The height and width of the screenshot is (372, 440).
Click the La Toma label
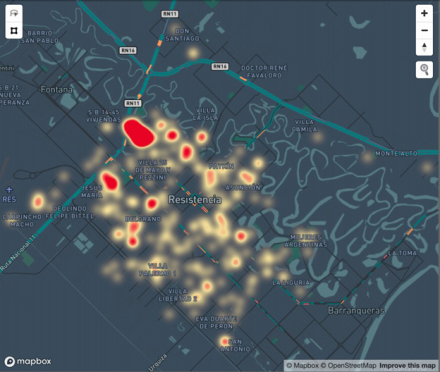coord(402,253)
